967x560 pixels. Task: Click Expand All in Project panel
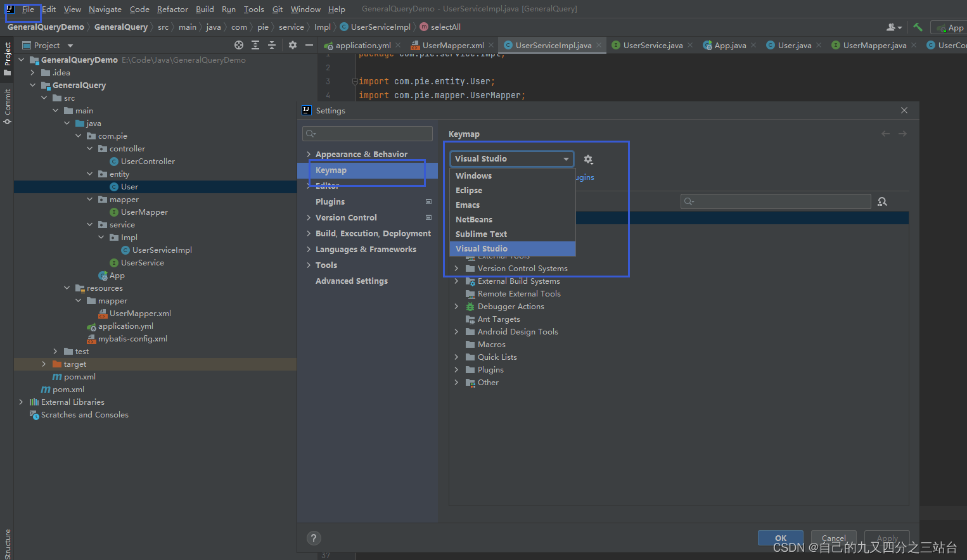click(255, 45)
